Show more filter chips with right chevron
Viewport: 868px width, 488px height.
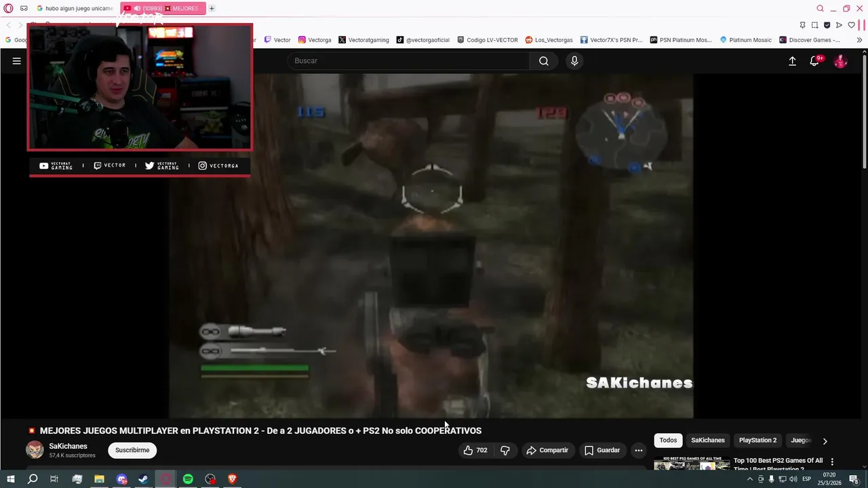(825, 441)
